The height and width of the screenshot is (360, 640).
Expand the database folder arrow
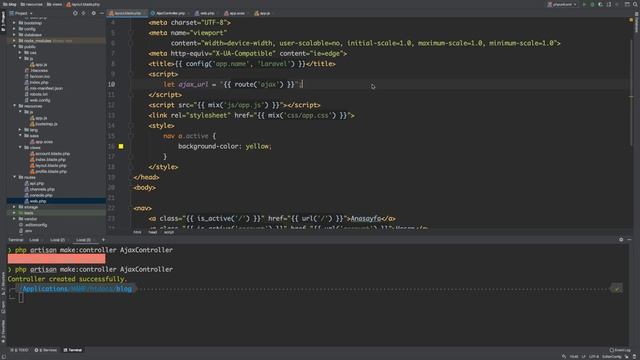14,35
